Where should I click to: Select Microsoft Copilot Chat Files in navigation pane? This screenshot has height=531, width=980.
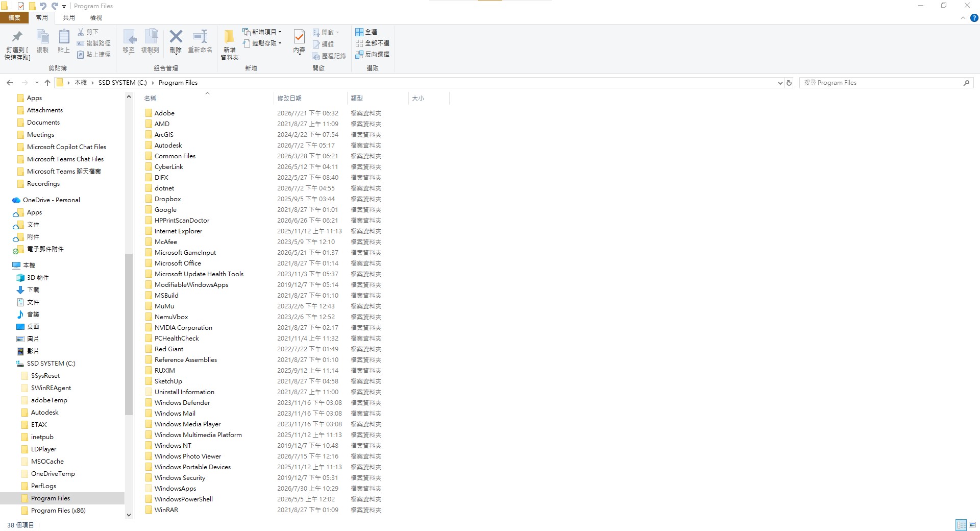tap(66, 147)
